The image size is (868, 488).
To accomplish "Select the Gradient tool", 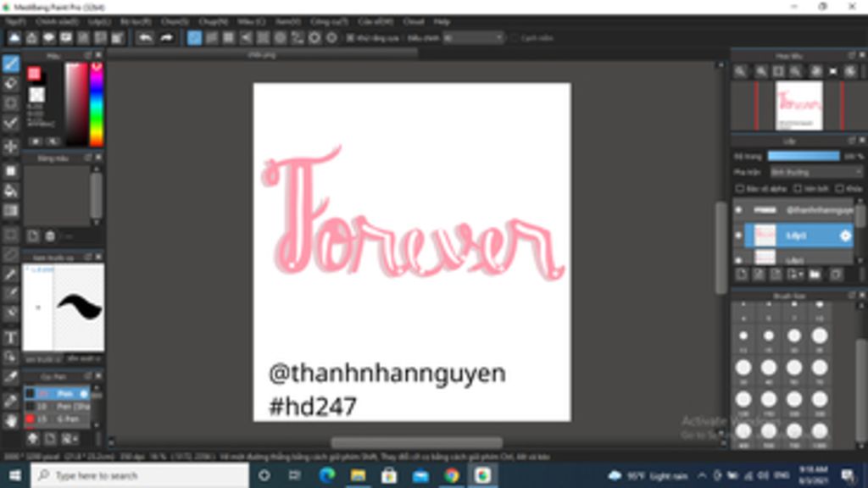I will (x=10, y=211).
